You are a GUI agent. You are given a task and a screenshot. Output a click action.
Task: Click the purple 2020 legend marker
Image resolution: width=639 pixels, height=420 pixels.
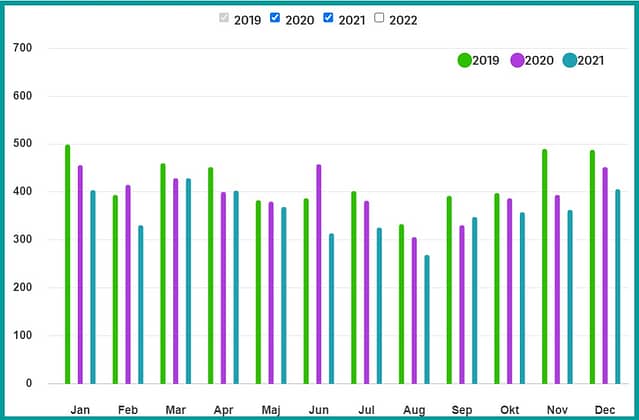(517, 60)
